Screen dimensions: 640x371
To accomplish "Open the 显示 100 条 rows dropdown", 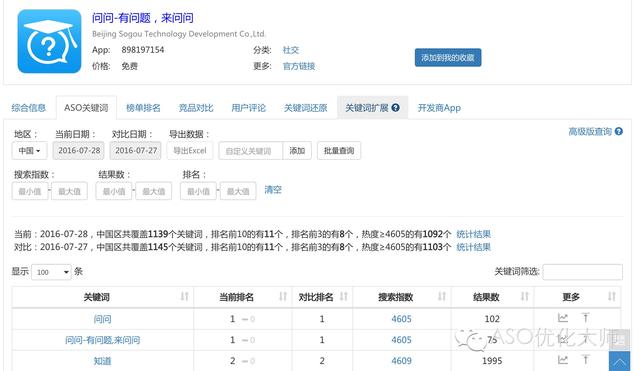I will (51, 272).
